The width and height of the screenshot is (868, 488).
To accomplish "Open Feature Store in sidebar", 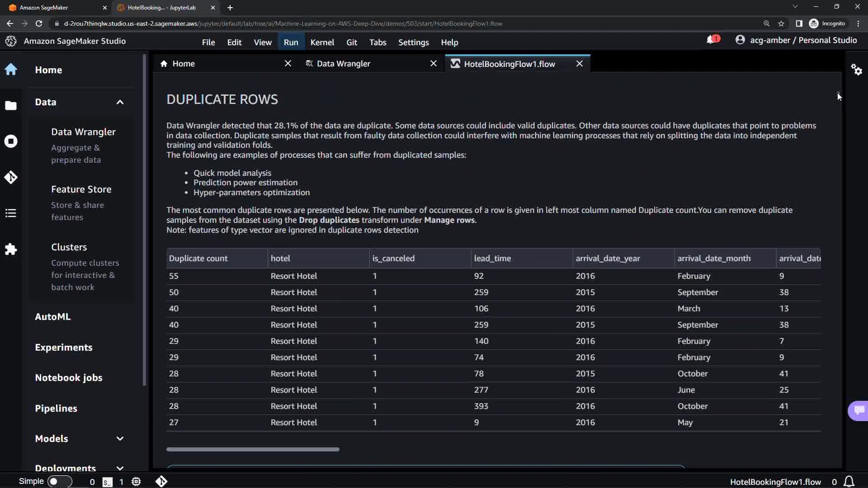I will [81, 189].
